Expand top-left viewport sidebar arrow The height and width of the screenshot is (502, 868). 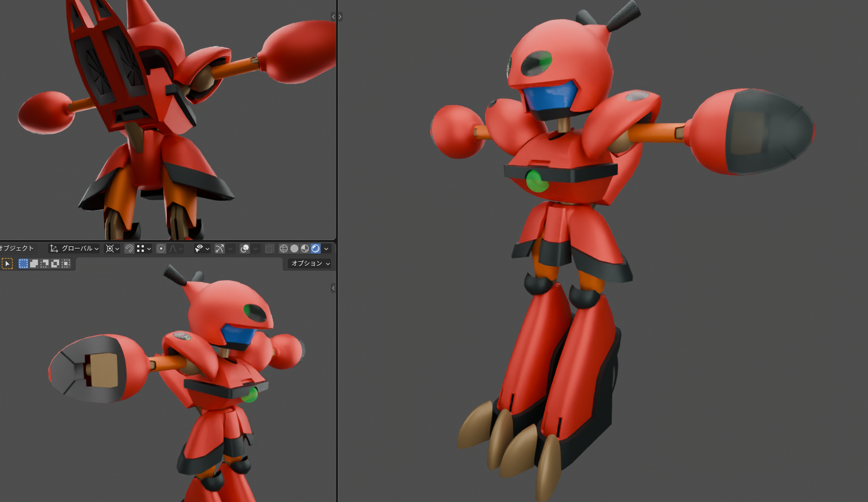[333, 17]
